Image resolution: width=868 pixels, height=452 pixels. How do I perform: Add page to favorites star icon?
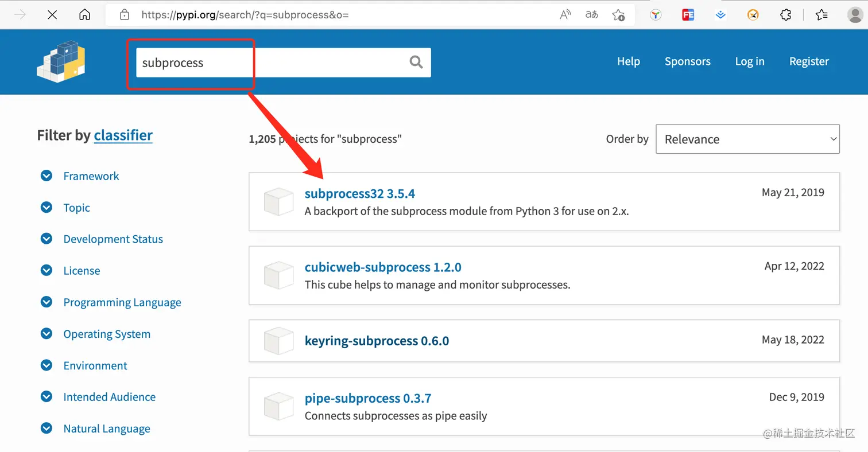click(618, 15)
